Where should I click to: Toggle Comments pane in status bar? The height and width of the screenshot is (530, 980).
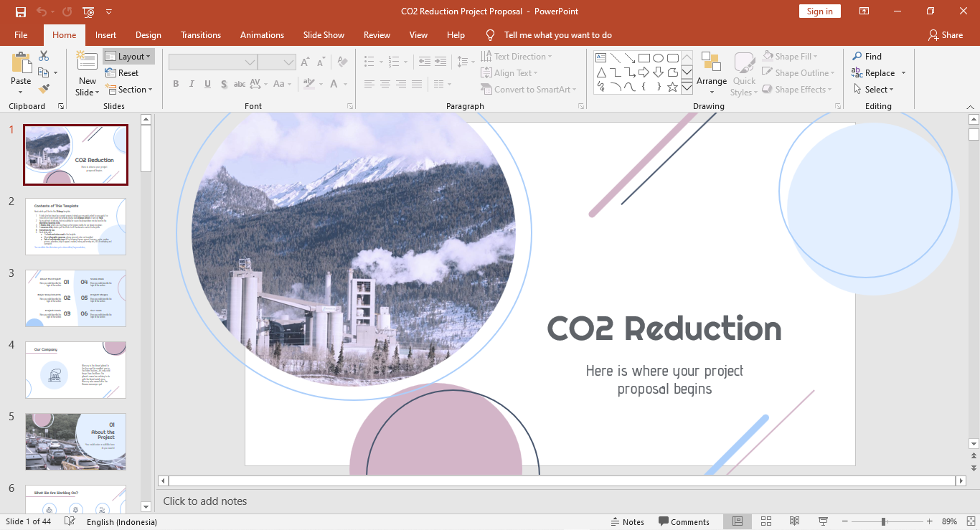click(684, 521)
